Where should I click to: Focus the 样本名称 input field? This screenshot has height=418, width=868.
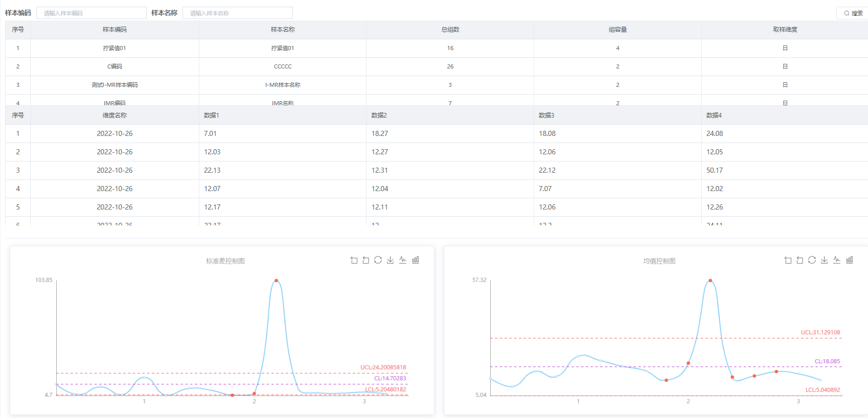click(x=238, y=13)
